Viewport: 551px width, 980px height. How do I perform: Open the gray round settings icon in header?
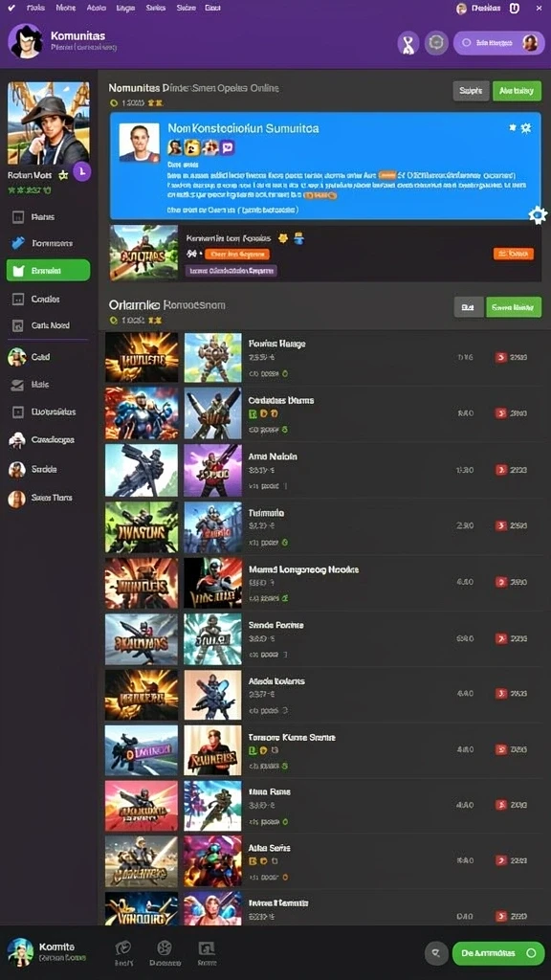click(436, 43)
